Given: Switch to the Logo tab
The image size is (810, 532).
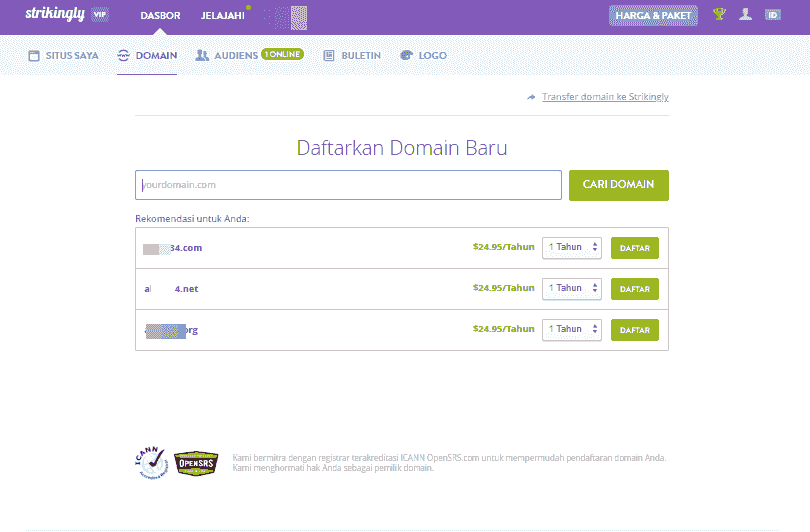Looking at the screenshot, I should point(423,55).
